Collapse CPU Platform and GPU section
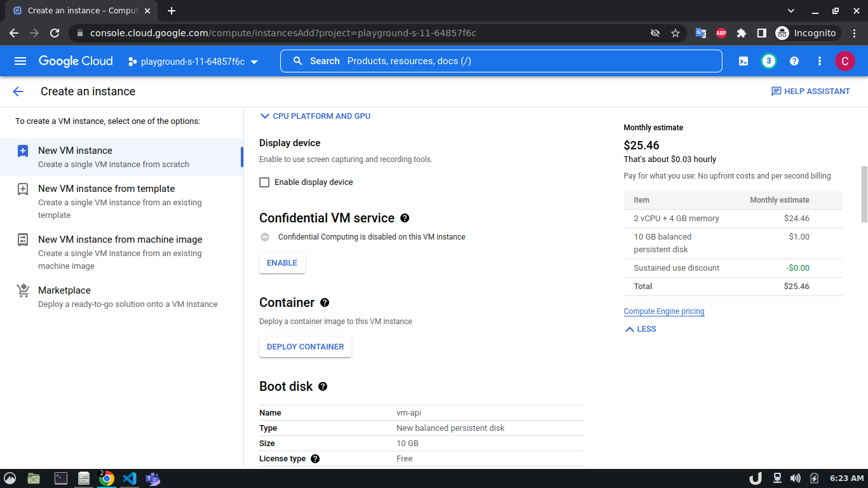 (x=315, y=116)
